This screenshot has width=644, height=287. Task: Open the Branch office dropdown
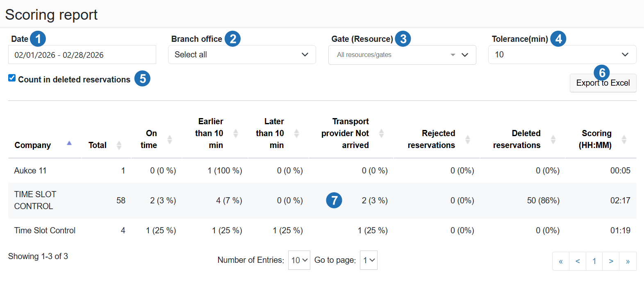pos(241,55)
